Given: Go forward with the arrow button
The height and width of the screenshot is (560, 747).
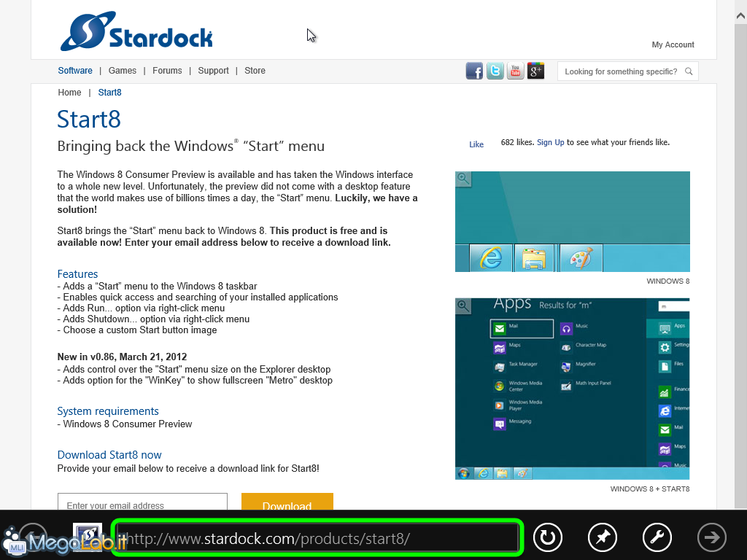Looking at the screenshot, I should (x=712, y=537).
